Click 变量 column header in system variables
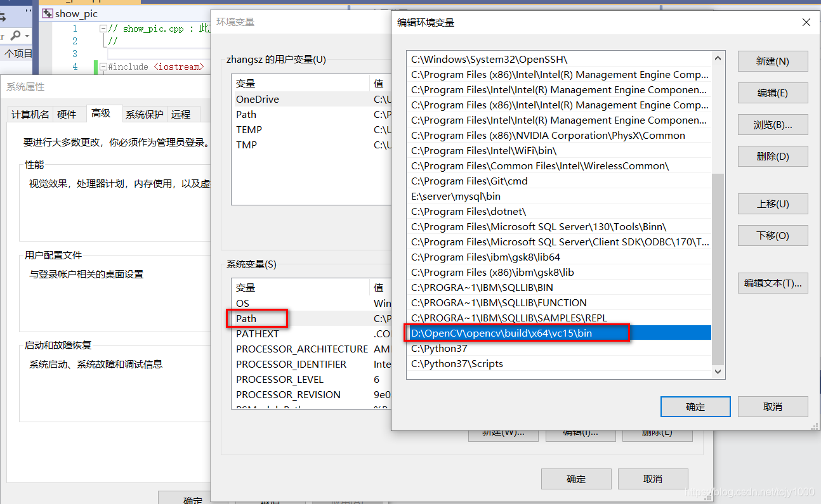Image resolution: width=821 pixels, height=504 pixels. (x=301, y=287)
